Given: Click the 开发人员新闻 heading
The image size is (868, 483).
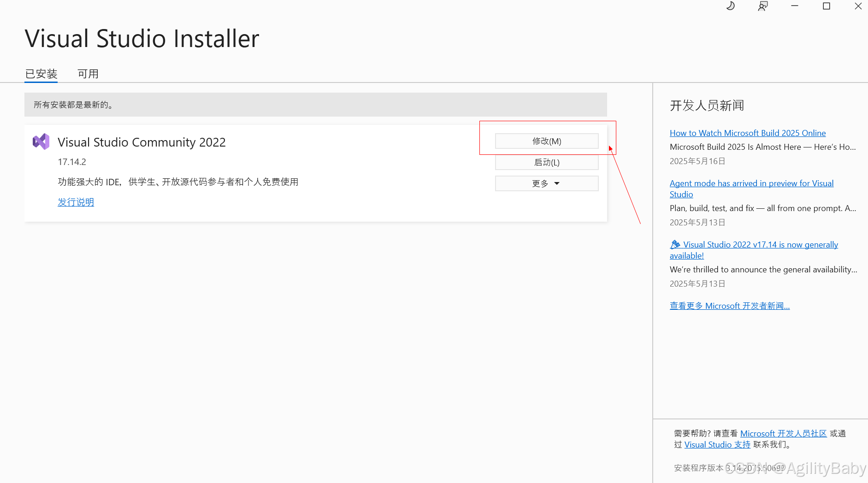Looking at the screenshot, I should [x=707, y=106].
